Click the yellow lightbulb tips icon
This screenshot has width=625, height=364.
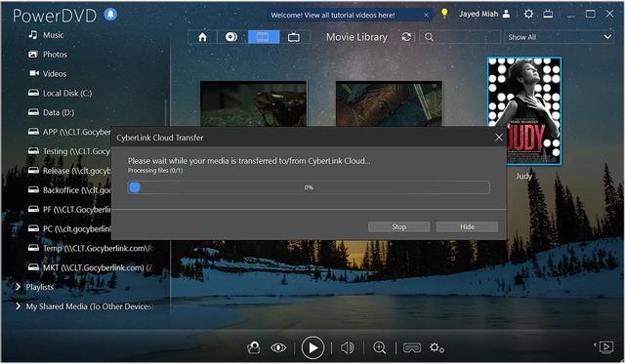click(444, 14)
